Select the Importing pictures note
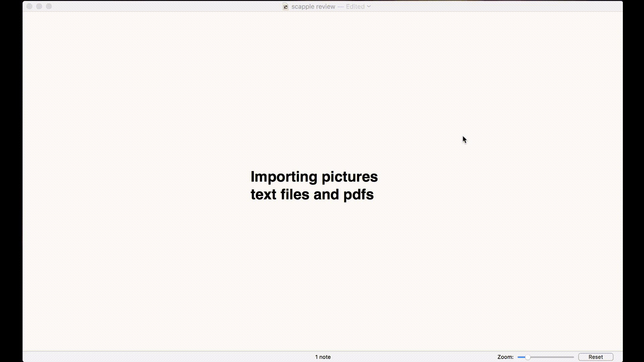The height and width of the screenshot is (362, 644). [x=314, y=186]
